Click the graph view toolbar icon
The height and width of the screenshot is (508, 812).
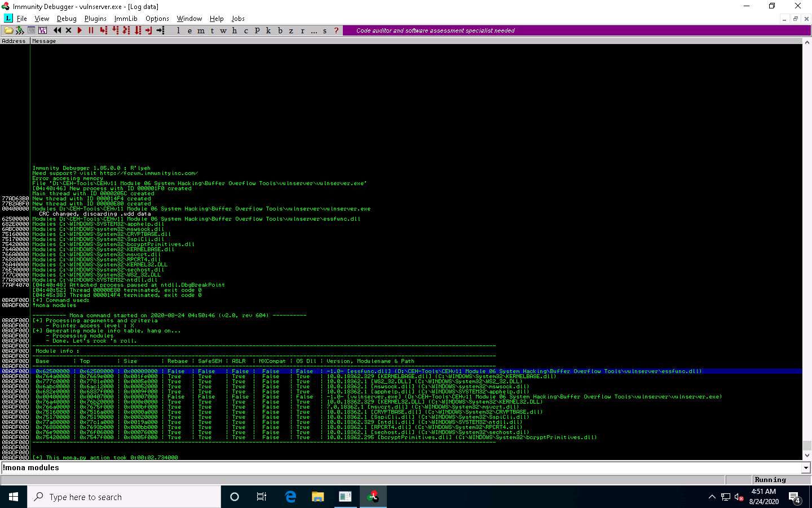[42, 30]
